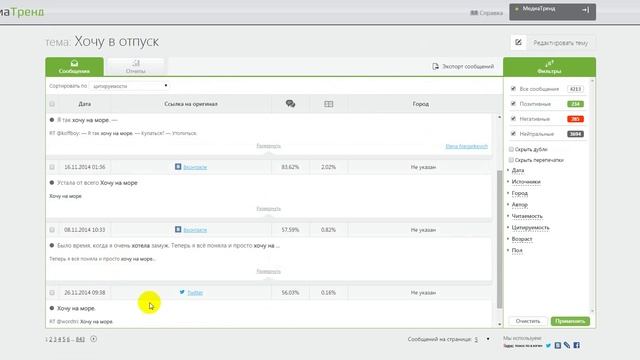This screenshot has width=640, height=360.
Task: Expand the Возраст filter section
Action: click(522, 239)
